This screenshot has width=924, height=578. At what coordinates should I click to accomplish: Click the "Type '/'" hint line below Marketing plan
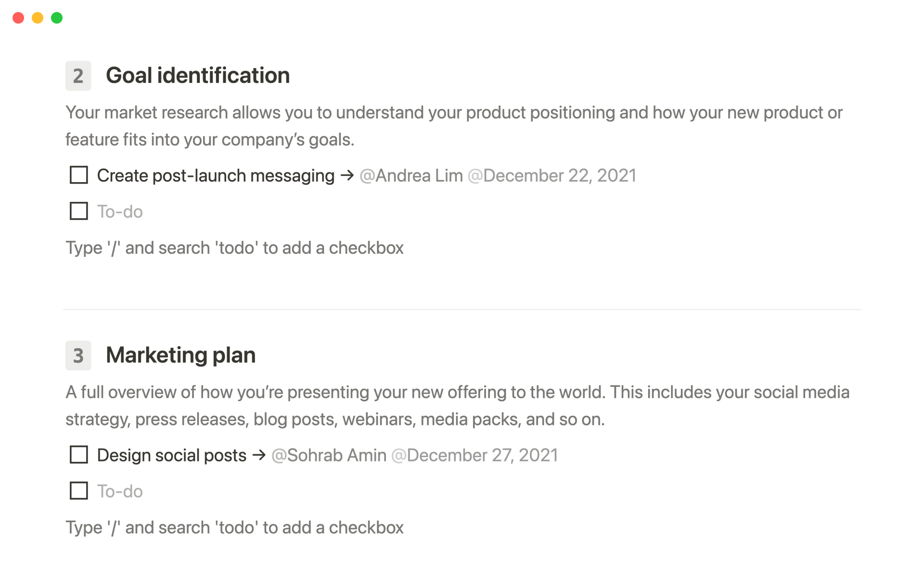coord(234,528)
